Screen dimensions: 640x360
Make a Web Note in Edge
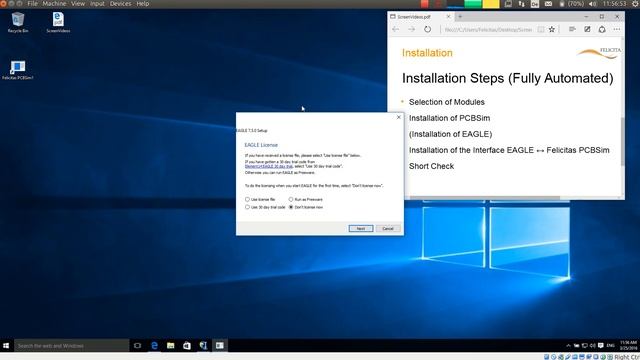click(x=587, y=29)
